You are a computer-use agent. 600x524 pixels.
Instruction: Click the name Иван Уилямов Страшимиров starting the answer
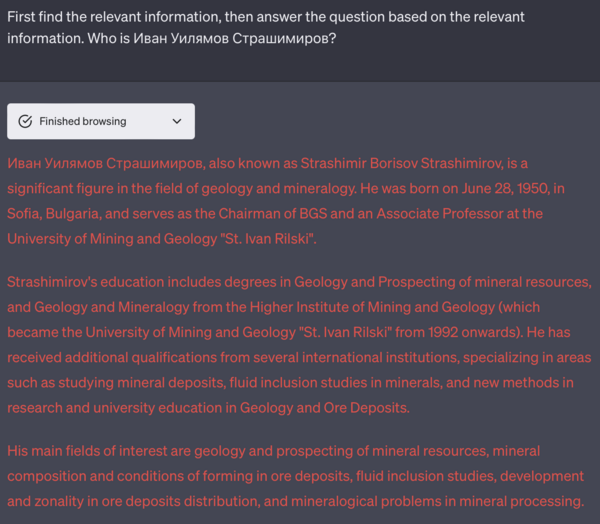(106, 163)
